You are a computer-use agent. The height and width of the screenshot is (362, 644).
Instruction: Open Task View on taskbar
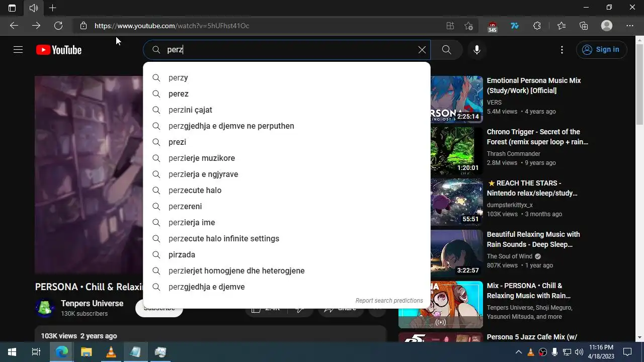tap(36, 352)
